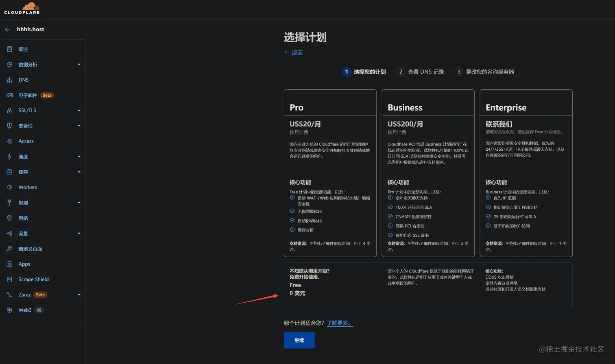The height and width of the screenshot is (364, 615).
Task: Click the 规则 filter icon
Action: point(9,203)
